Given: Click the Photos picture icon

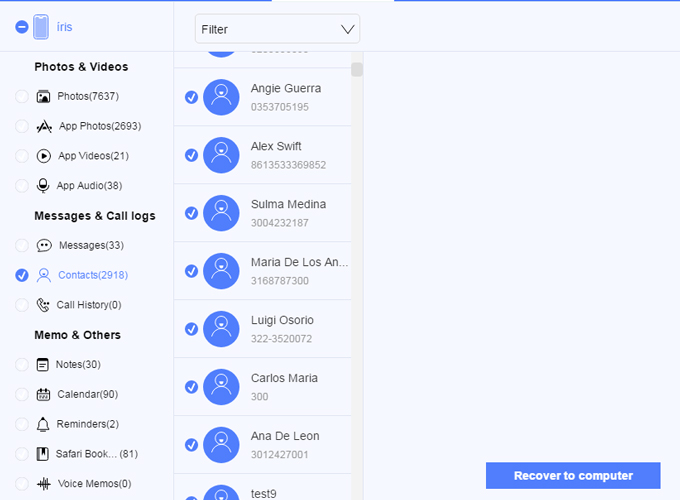Looking at the screenshot, I should [43, 96].
